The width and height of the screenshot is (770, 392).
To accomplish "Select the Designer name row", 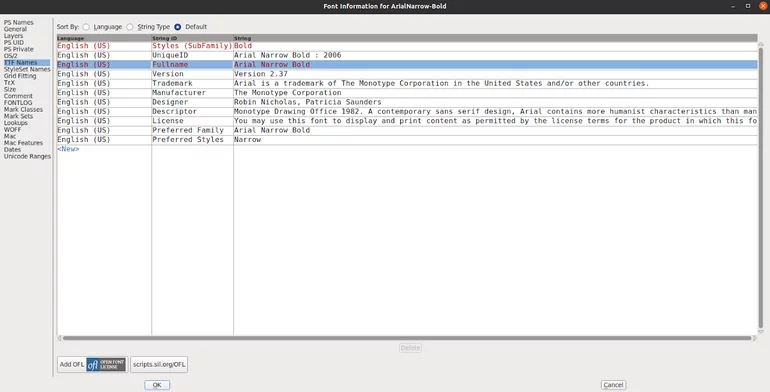I will pos(407,102).
